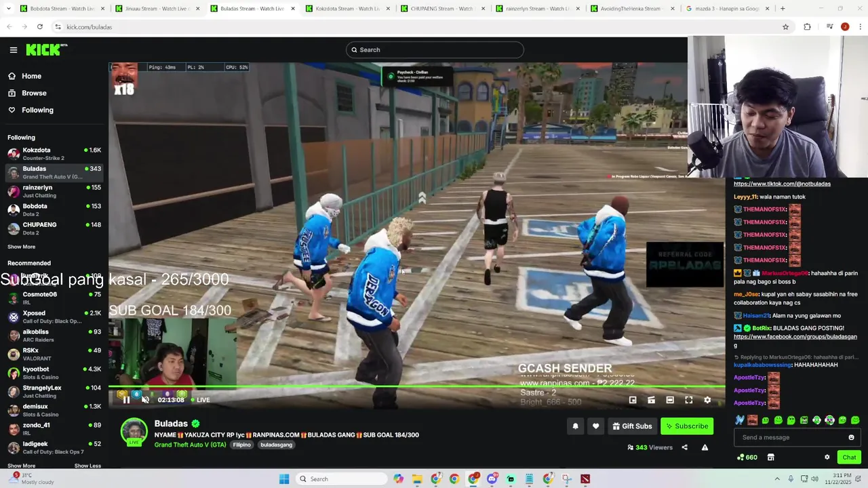Open clip creation icon in player
868x488 pixels.
[x=651, y=400]
